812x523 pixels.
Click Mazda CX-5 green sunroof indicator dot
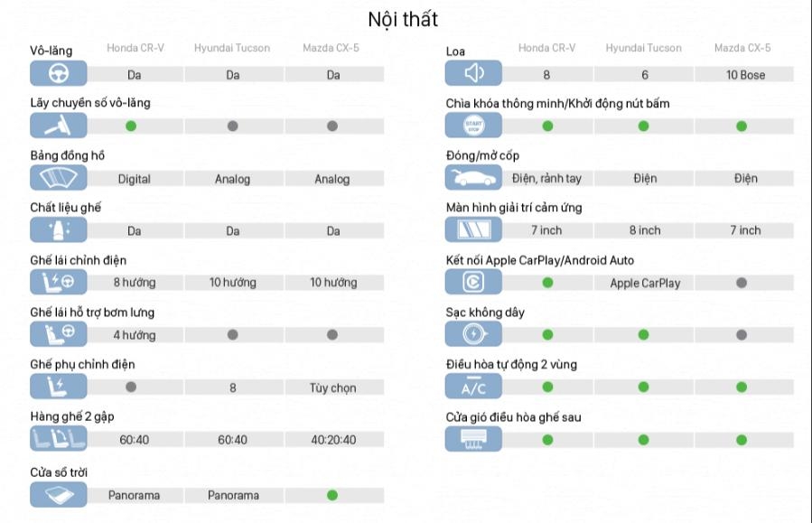click(332, 495)
